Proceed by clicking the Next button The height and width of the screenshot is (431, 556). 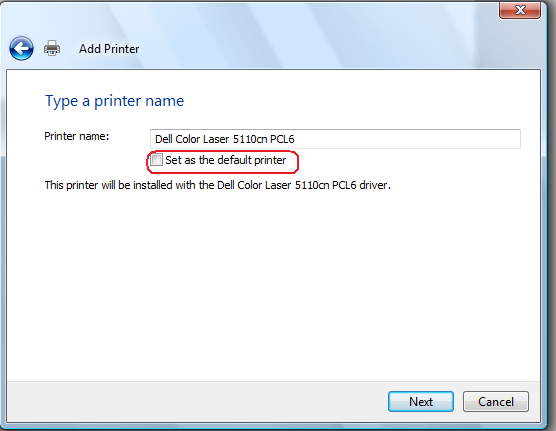coord(421,402)
